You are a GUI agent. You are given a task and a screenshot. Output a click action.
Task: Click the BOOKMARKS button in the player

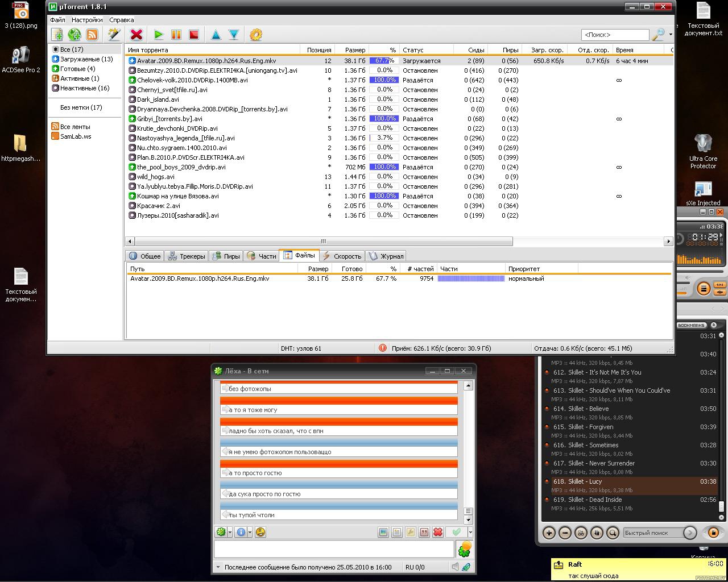tap(692, 325)
